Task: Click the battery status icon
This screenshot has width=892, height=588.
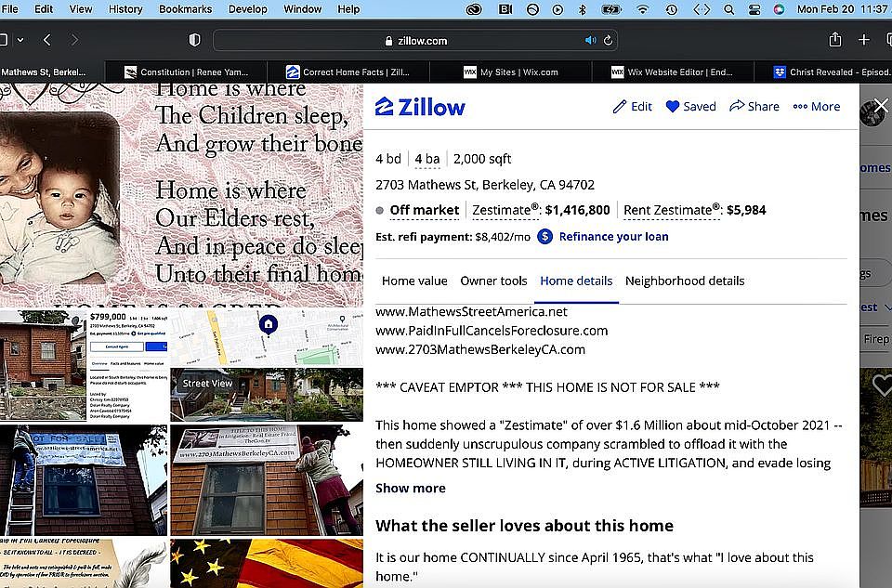Action: point(611,9)
